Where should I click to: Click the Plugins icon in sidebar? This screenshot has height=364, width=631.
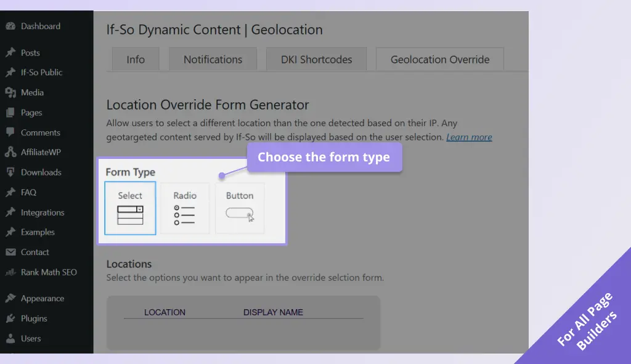[10, 318]
